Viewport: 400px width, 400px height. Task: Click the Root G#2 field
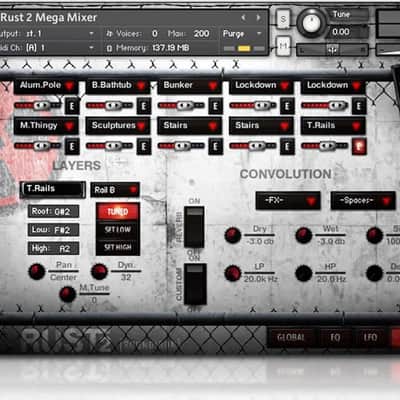click(x=53, y=211)
